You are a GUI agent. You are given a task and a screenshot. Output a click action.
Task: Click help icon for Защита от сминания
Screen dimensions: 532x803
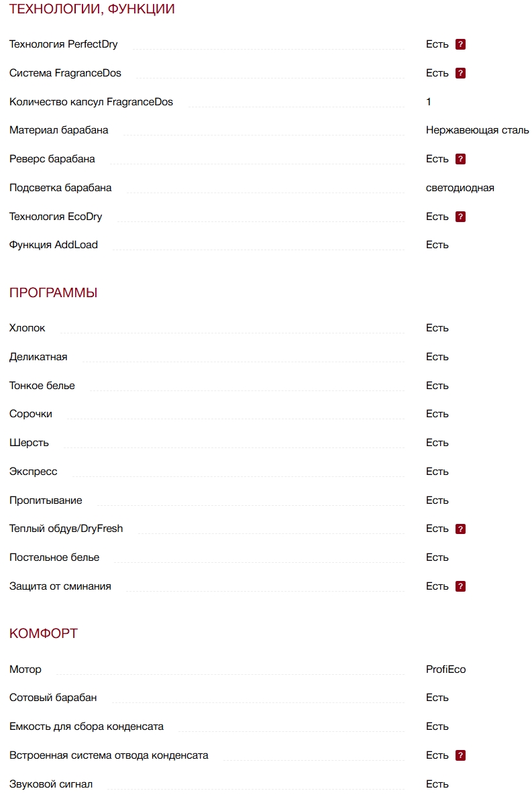(x=460, y=586)
